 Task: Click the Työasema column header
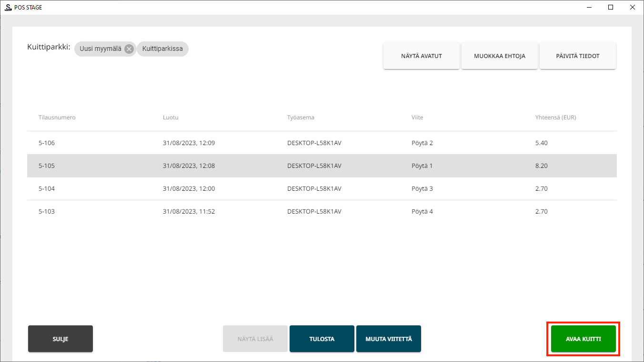tap(301, 117)
